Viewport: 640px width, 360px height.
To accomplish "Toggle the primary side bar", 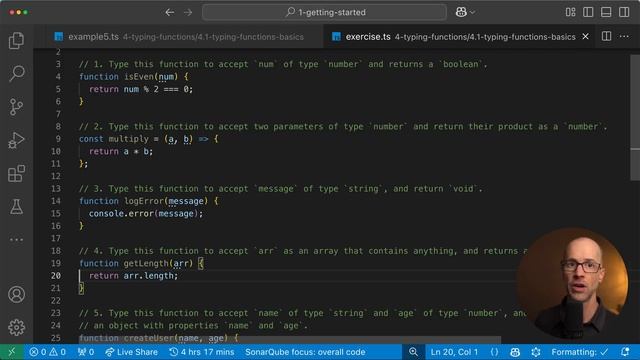I will pos(588,12).
